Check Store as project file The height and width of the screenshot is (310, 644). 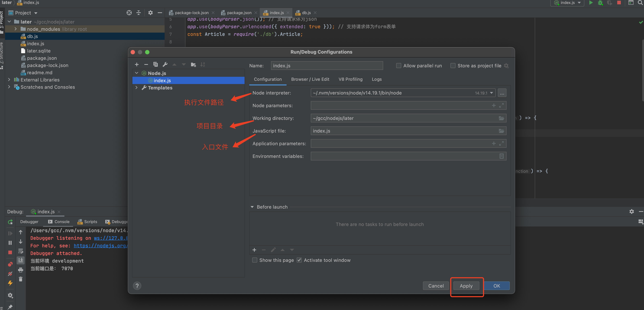(453, 66)
